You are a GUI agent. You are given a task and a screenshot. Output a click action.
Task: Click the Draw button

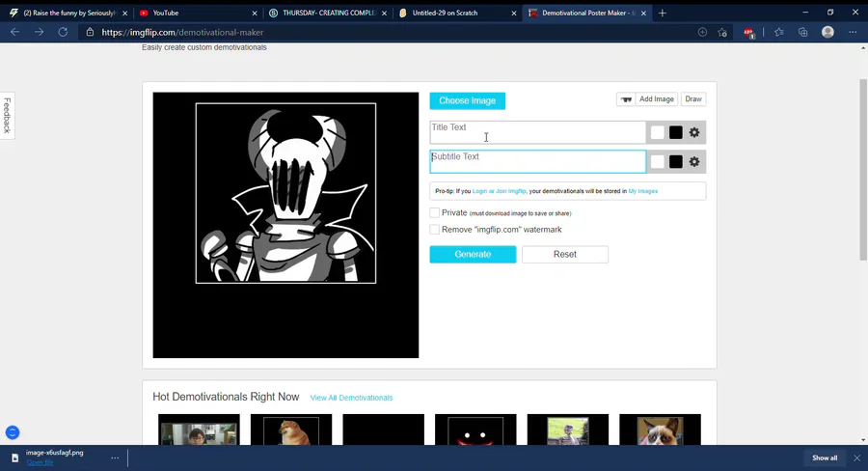pyautogui.click(x=693, y=99)
